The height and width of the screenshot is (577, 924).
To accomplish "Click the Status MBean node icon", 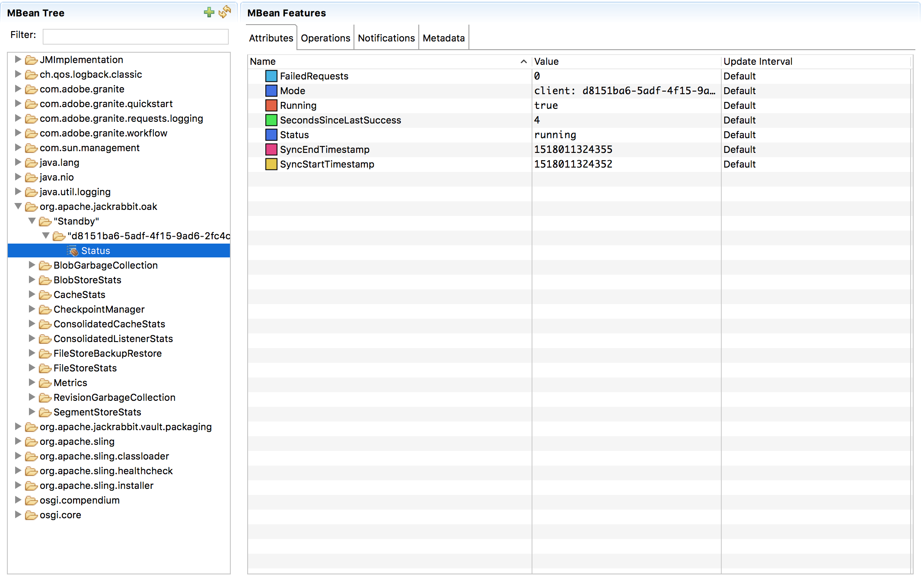I will pyautogui.click(x=73, y=251).
